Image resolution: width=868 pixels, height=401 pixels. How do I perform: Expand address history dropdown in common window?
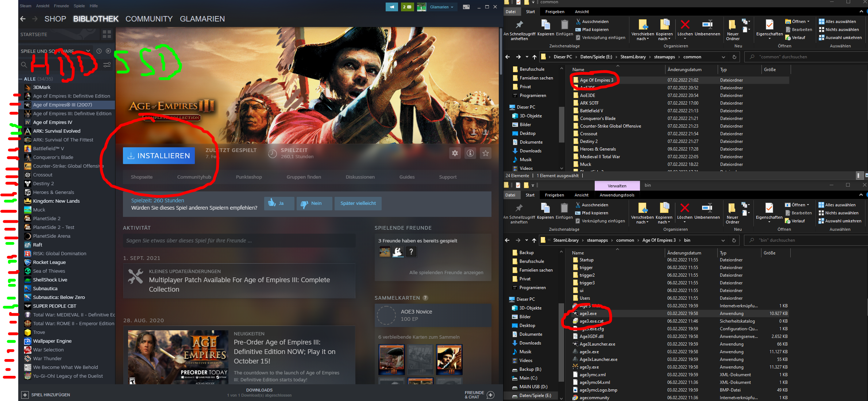pyautogui.click(x=723, y=57)
